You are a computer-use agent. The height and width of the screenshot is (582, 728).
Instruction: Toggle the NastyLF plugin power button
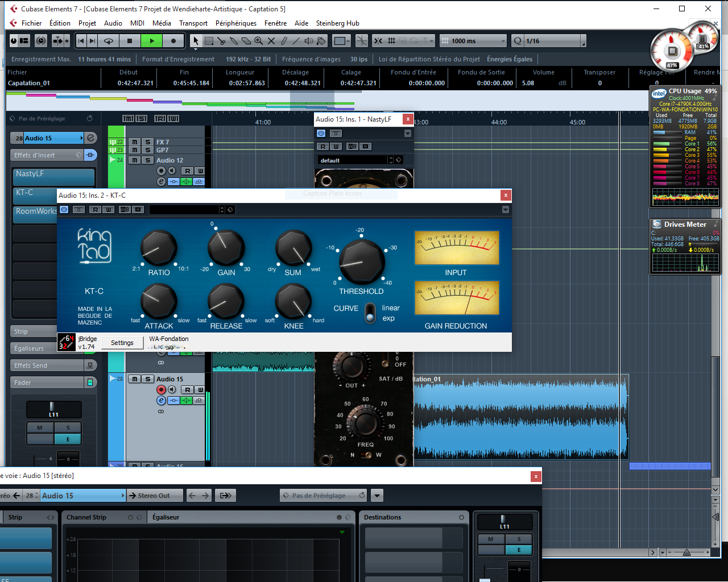pyautogui.click(x=321, y=133)
